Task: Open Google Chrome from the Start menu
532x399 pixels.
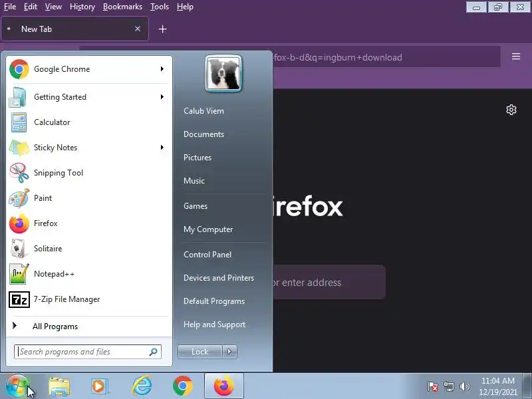Action: (x=88, y=69)
